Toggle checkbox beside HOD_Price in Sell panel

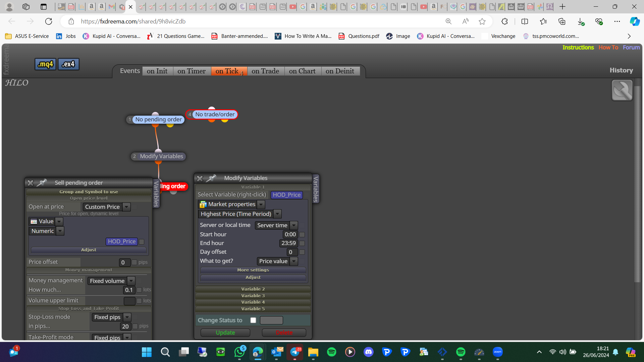(x=142, y=242)
